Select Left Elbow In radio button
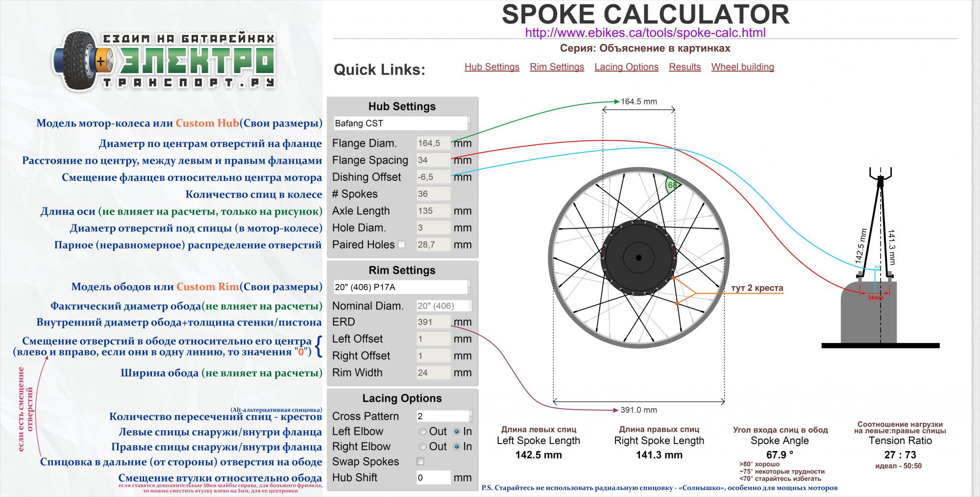The width and height of the screenshot is (980, 497). [x=457, y=432]
